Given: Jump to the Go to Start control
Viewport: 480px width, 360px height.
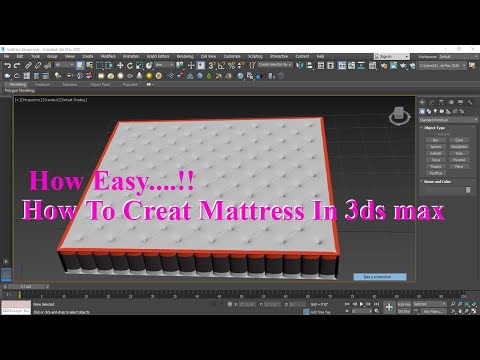Looking at the screenshot, I should click(347, 304).
